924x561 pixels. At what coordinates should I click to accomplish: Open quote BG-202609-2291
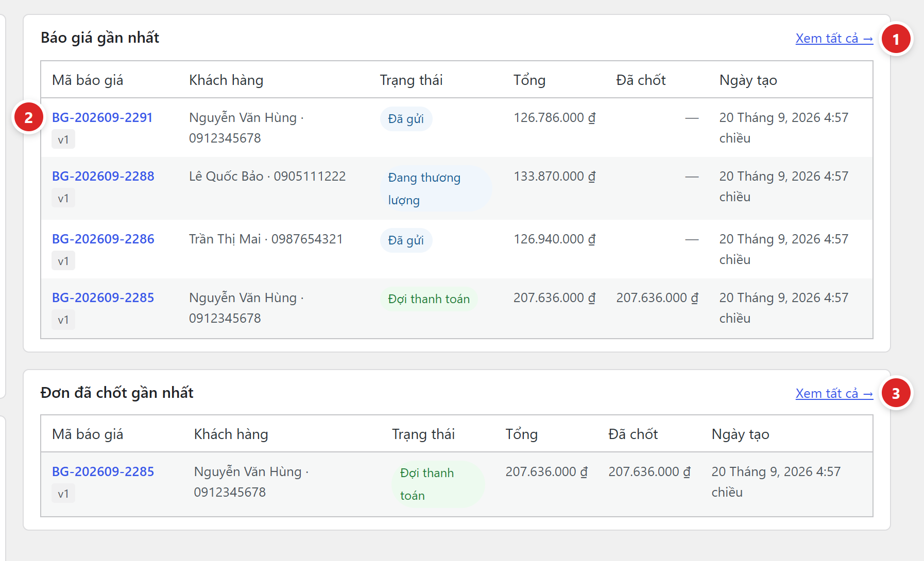102,117
